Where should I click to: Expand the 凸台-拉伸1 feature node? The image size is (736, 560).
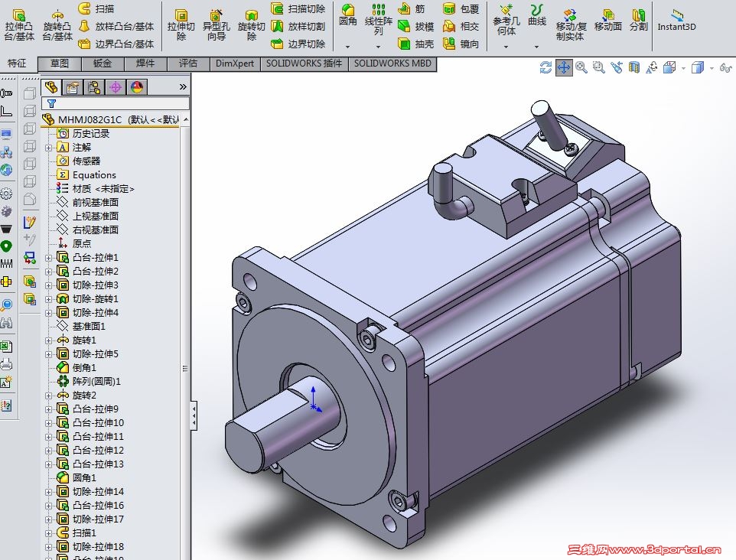coord(48,258)
